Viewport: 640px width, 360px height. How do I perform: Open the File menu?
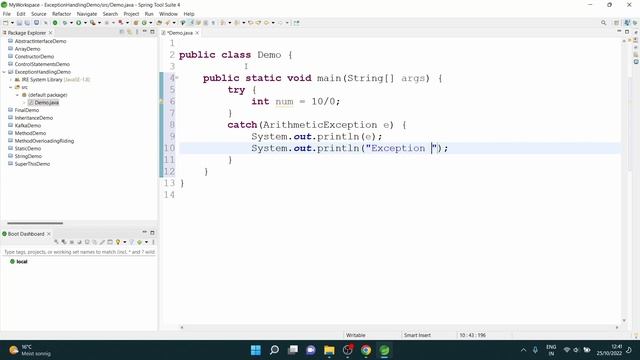pyautogui.click(x=7, y=14)
